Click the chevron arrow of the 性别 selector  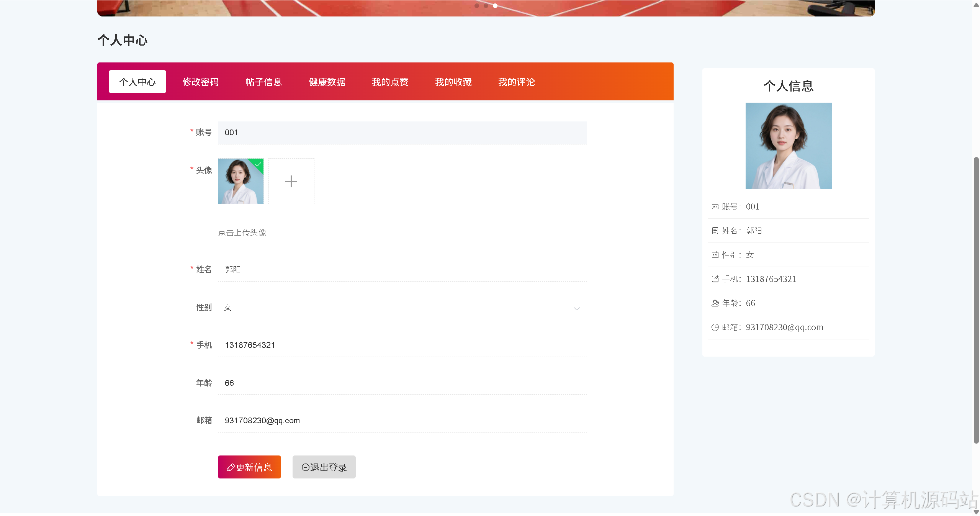pos(576,309)
